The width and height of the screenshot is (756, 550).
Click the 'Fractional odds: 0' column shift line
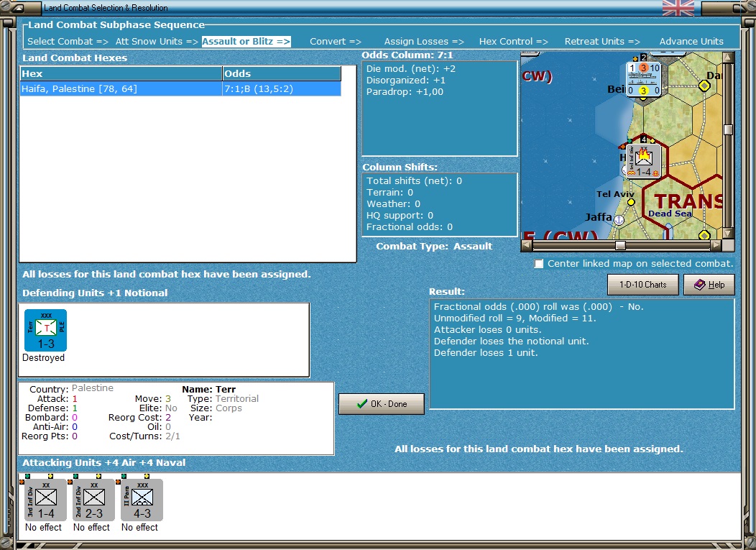point(410,226)
